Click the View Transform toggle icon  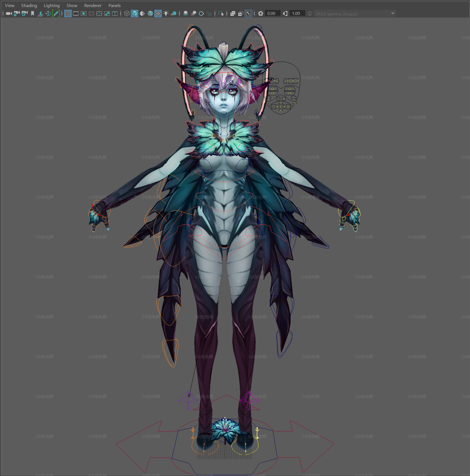310,13
